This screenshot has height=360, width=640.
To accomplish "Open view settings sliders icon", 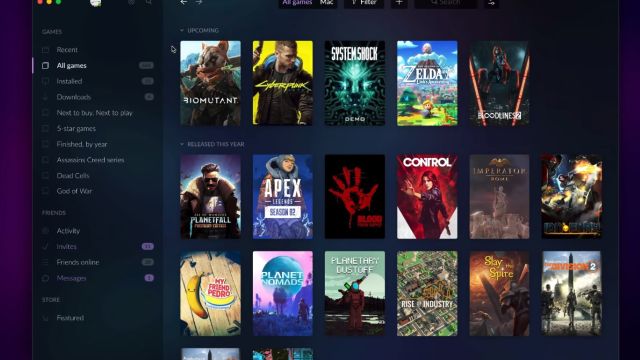I will (491, 3).
